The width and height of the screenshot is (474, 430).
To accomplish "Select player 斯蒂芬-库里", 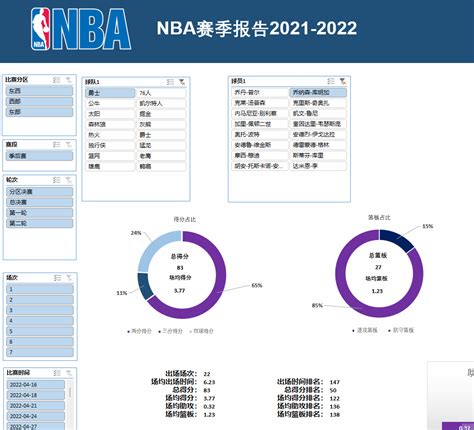I will pos(318,155).
